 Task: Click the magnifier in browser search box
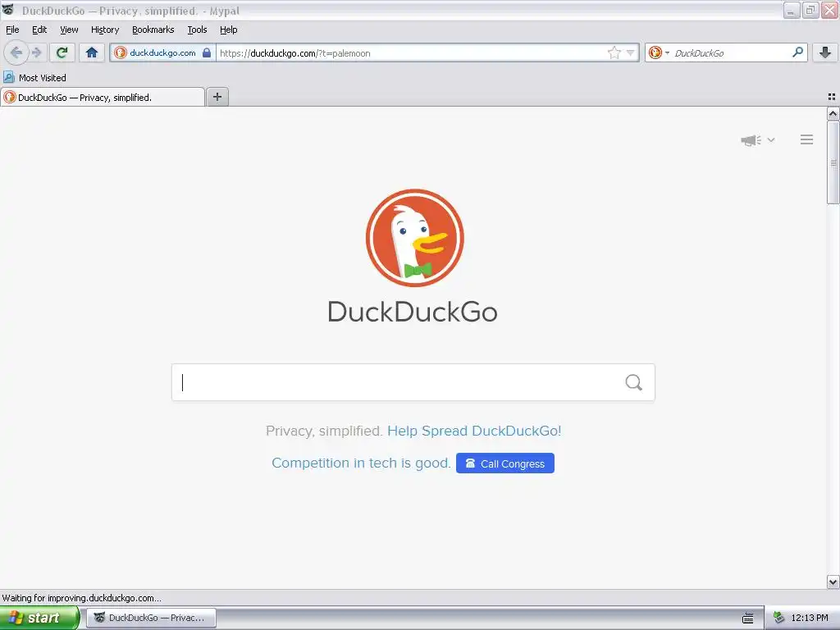[x=797, y=52]
